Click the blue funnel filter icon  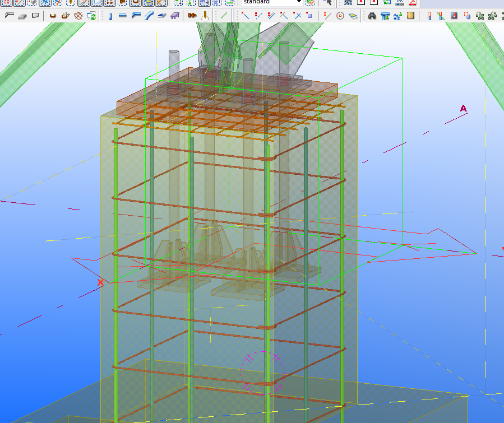click(386, 16)
